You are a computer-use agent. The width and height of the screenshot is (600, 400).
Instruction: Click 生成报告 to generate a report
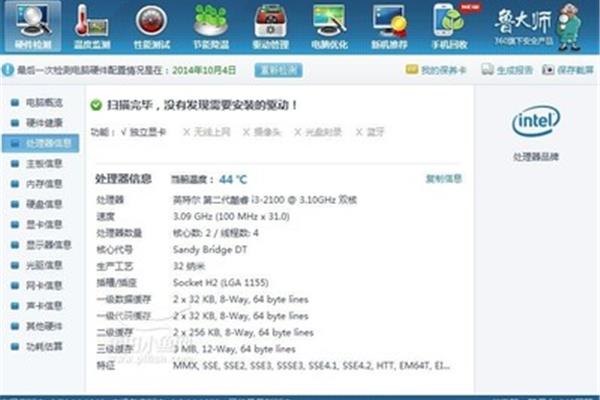pos(507,70)
